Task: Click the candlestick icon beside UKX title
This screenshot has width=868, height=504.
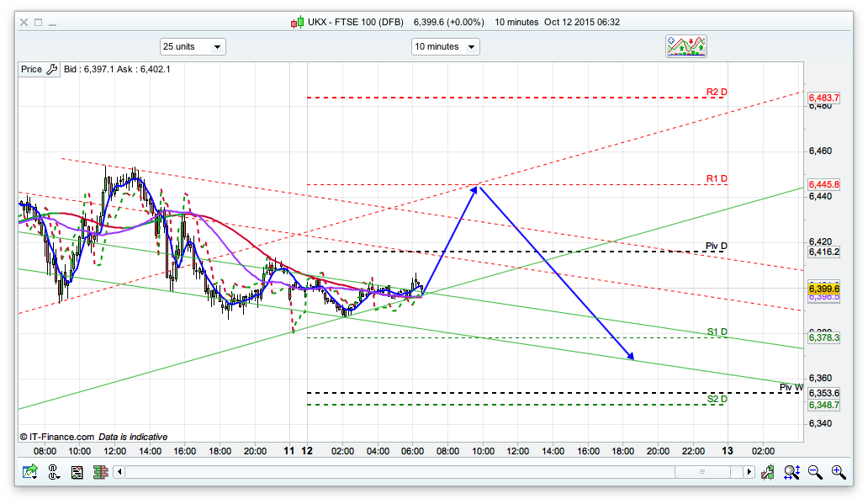Action: [x=297, y=22]
